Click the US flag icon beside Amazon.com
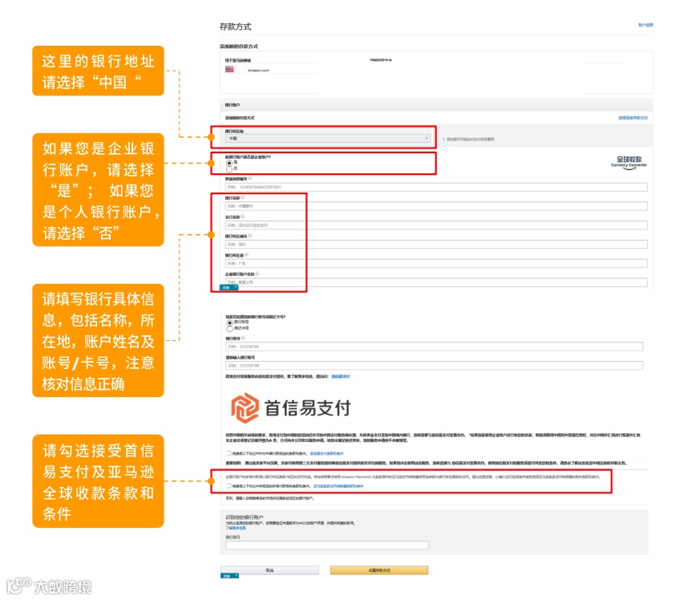 pyautogui.click(x=229, y=69)
